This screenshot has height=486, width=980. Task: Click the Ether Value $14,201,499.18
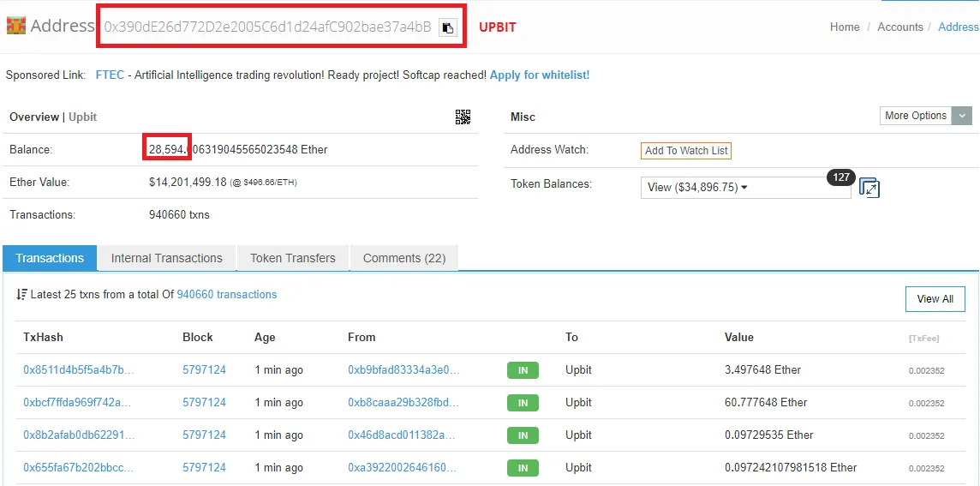(x=188, y=182)
